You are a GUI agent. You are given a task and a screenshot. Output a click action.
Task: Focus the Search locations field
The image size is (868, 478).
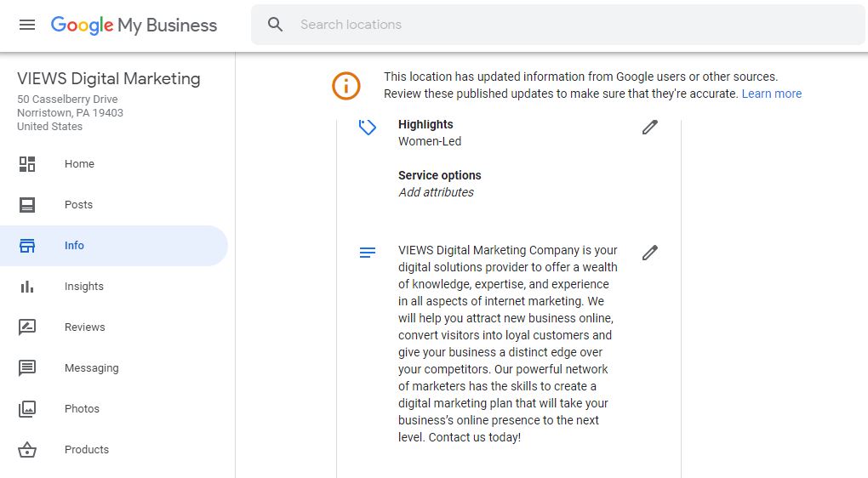558,25
